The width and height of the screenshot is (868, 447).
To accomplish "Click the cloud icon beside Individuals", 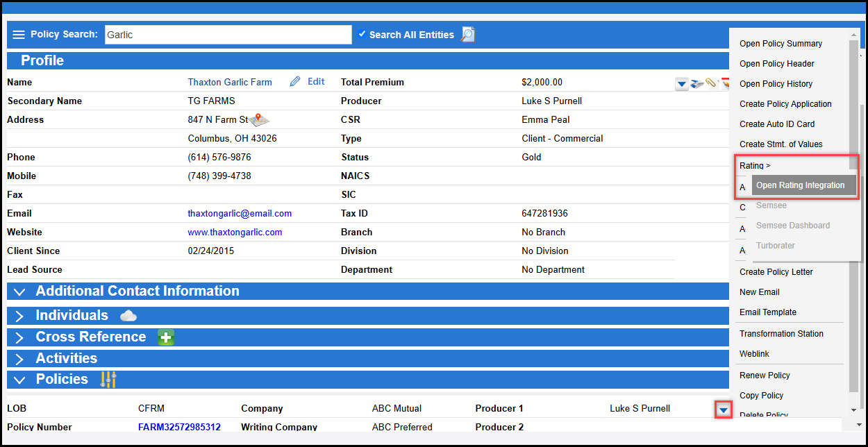I will [x=128, y=314].
